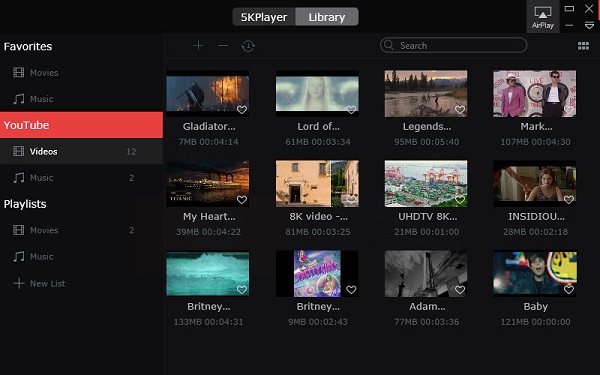The height and width of the screenshot is (375, 600).
Task: Open the Mark... video thumbnail
Action: [535, 93]
